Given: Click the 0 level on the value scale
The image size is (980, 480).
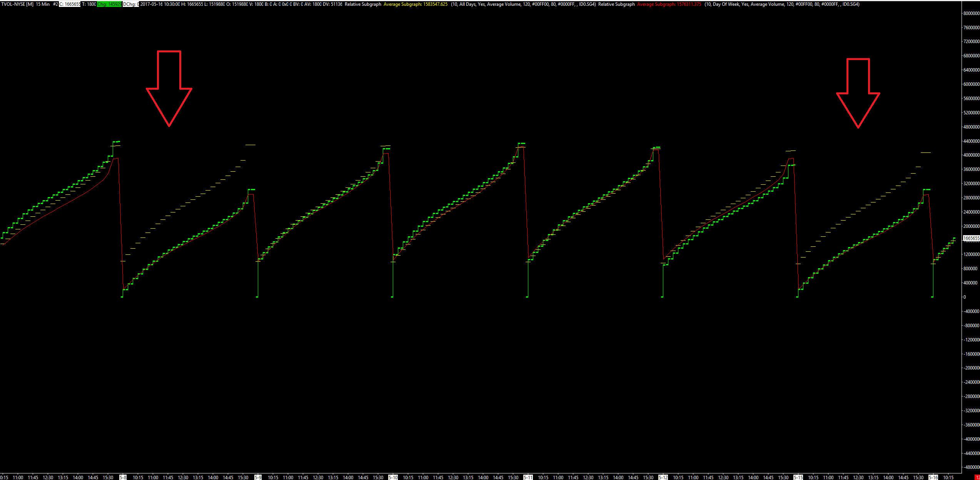Looking at the screenshot, I should tap(965, 297).
